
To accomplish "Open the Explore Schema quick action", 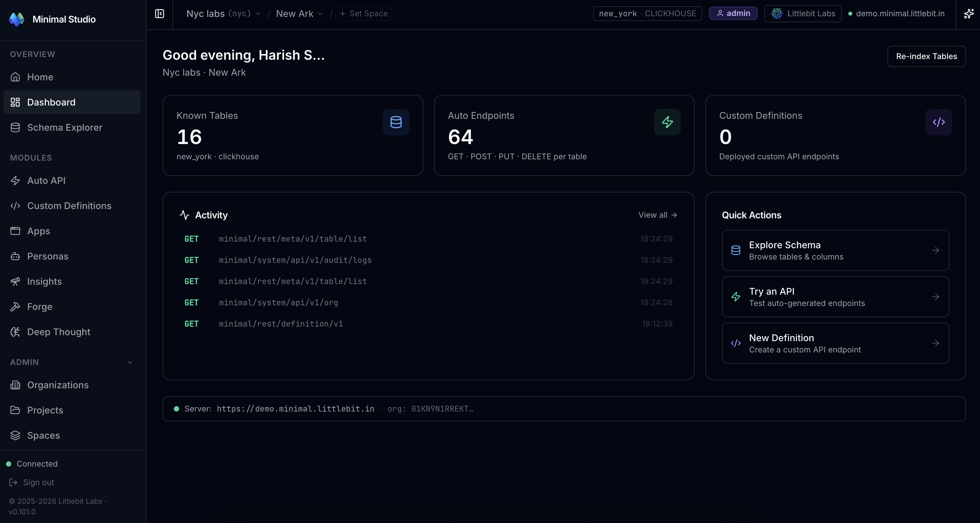I will pyautogui.click(x=835, y=251).
